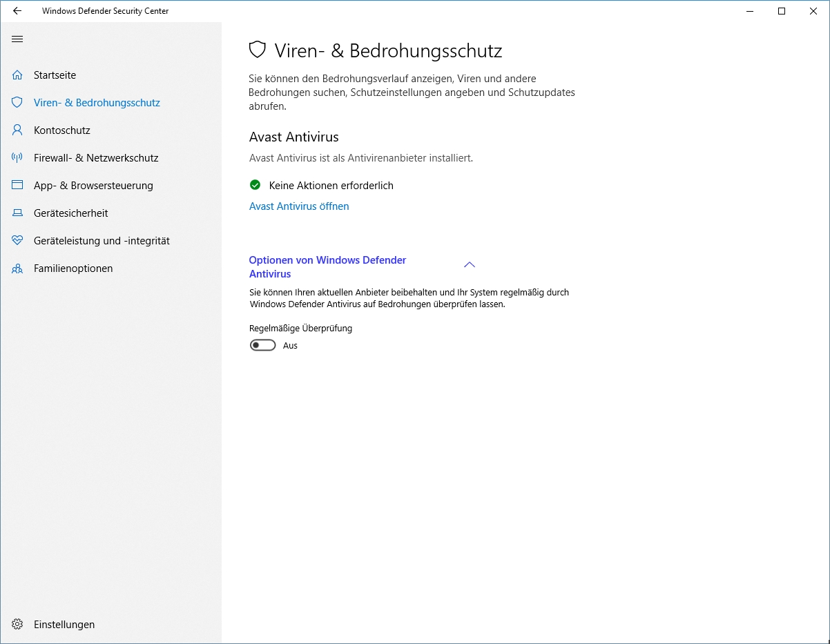The height and width of the screenshot is (644, 830).
Task: Click the family icon for Familienoptionen
Action: point(17,269)
